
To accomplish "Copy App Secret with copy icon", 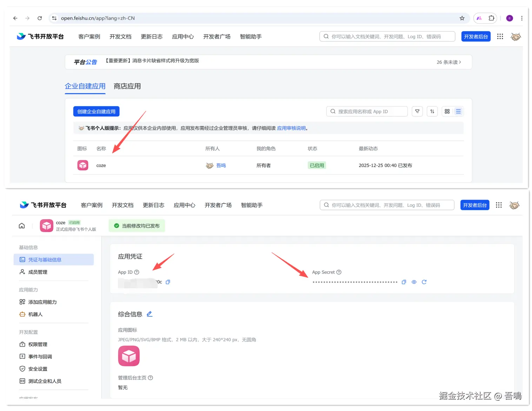I will click(x=404, y=282).
